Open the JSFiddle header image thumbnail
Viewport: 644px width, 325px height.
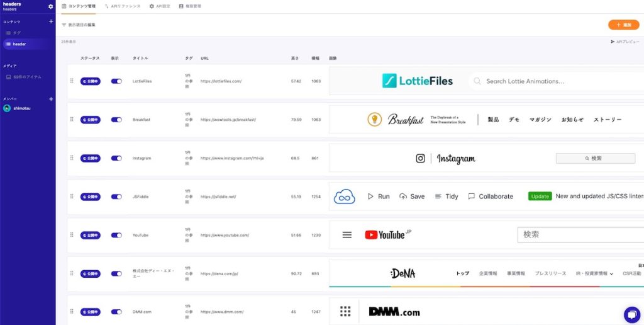pyautogui.click(x=486, y=197)
